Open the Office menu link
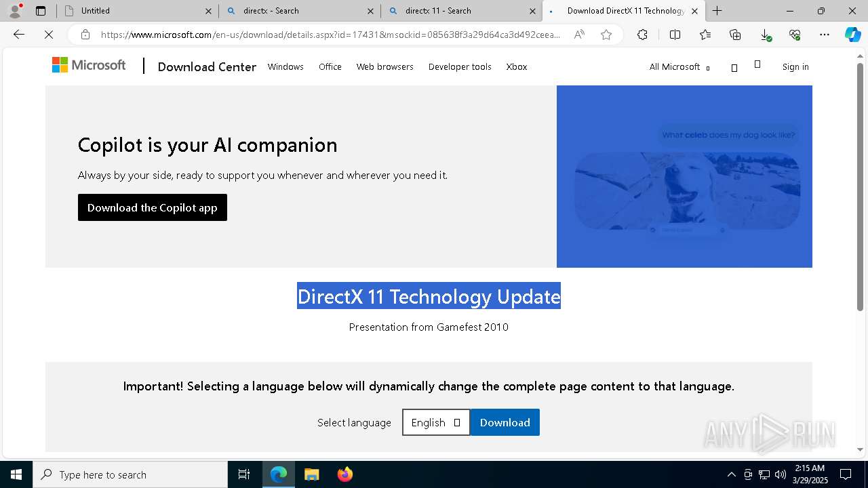 click(x=330, y=66)
